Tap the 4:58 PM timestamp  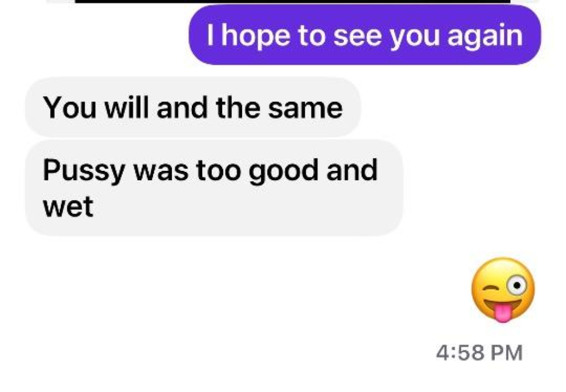(x=479, y=352)
